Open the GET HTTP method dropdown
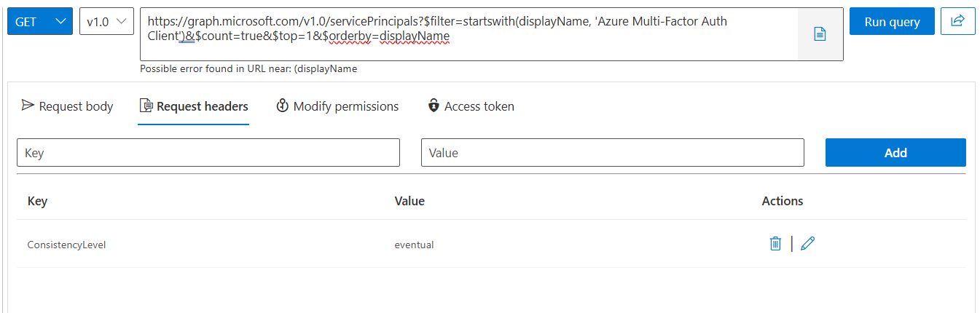Screen dimensions: 980x313 39,22
